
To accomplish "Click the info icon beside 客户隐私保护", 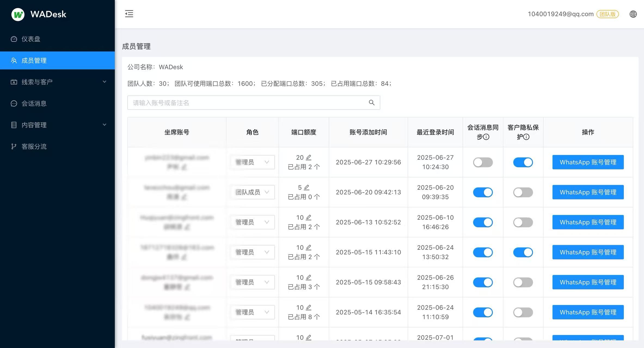I will point(526,137).
